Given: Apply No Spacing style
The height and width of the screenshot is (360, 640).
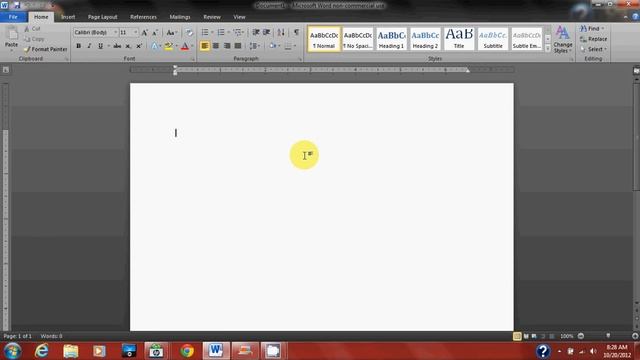Looking at the screenshot, I should 358,39.
